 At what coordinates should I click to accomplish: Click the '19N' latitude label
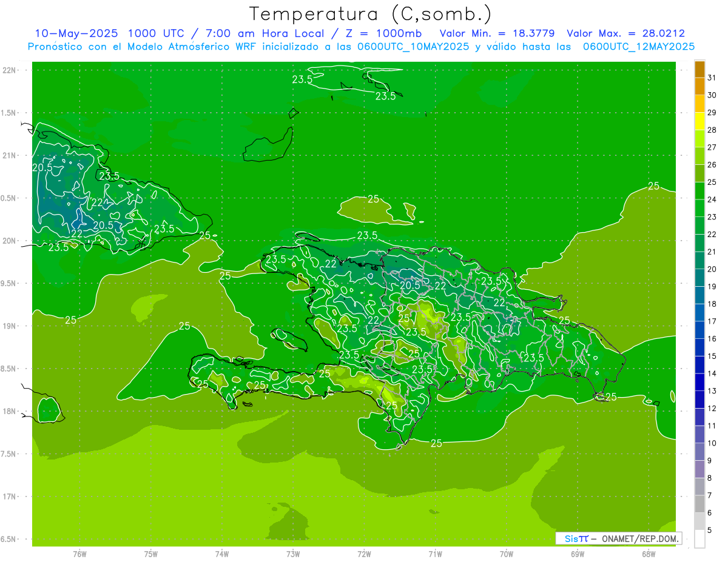(9, 326)
